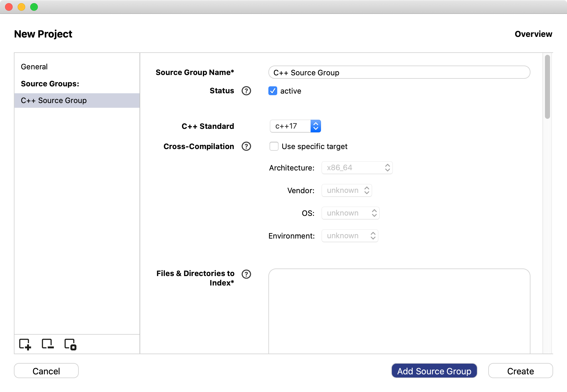Click the add source group icon

[25, 344]
